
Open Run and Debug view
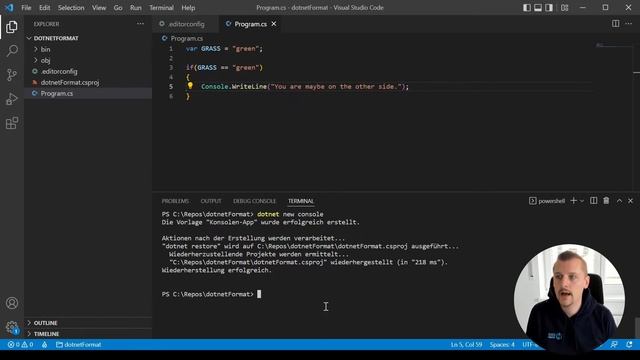(12, 99)
